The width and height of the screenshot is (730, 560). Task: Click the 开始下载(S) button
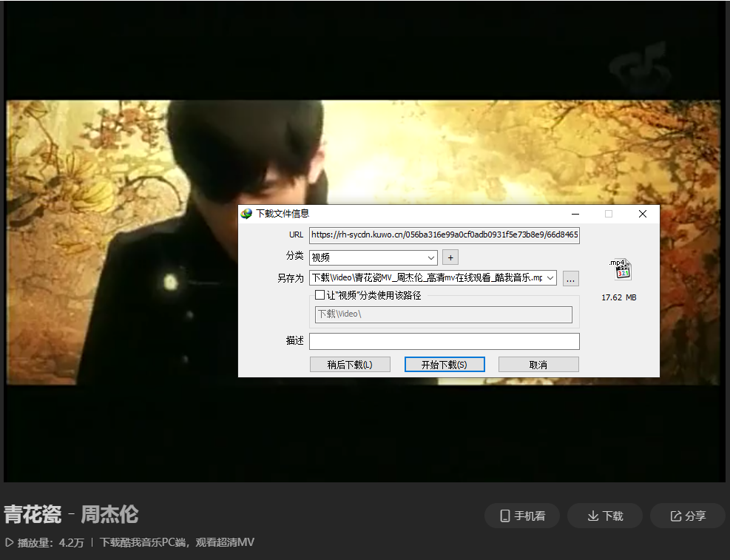coord(445,365)
